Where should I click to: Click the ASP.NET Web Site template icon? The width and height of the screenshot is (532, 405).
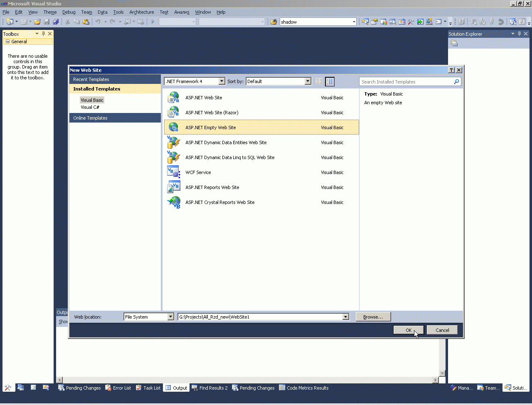tap(173, 98)
